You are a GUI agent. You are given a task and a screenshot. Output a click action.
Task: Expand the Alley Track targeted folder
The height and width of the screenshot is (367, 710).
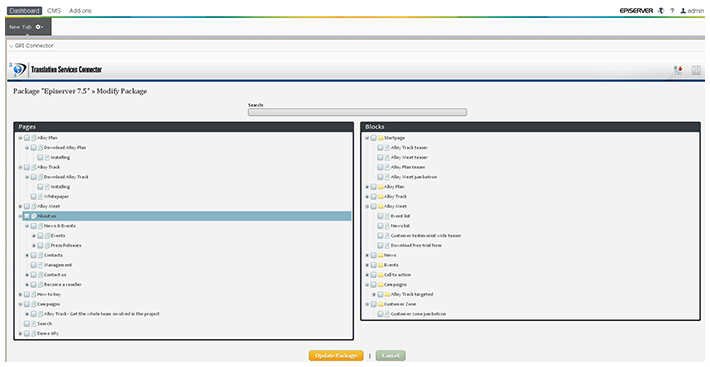coord(374,295)
